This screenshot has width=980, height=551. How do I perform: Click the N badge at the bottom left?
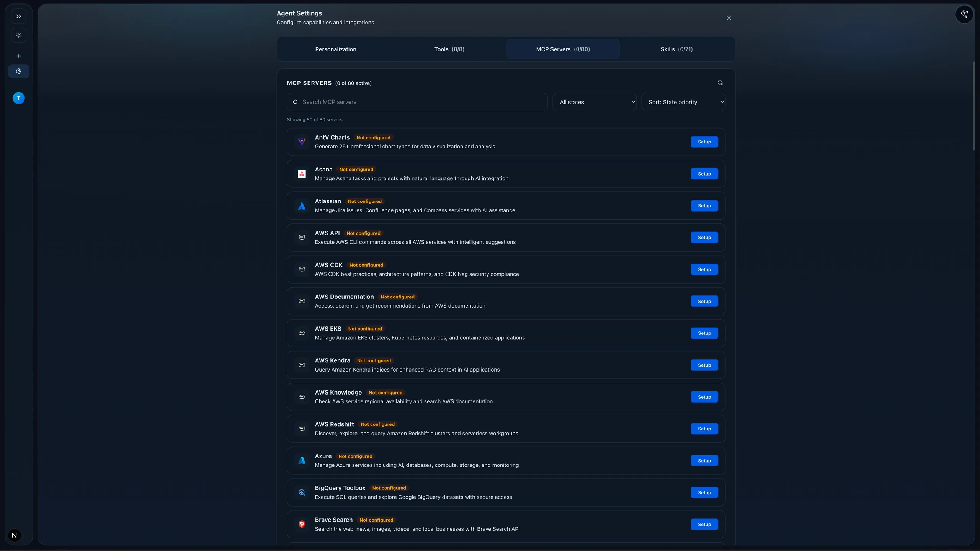(15, 535)
